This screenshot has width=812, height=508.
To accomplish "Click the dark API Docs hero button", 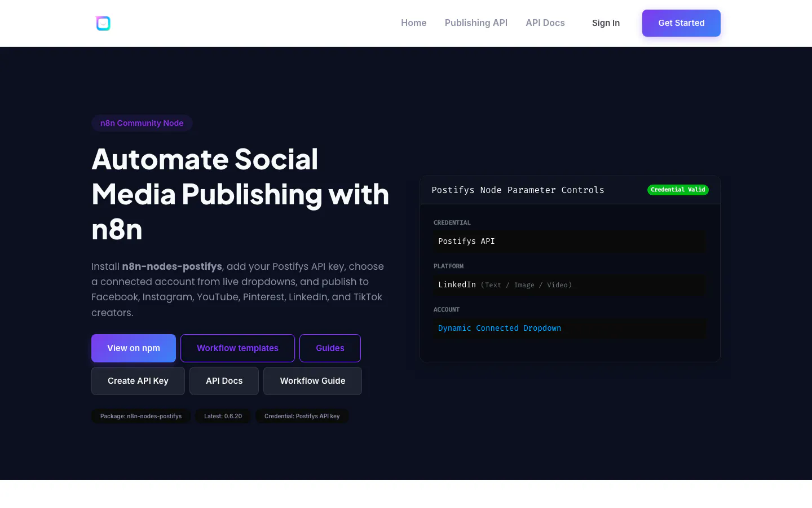I will coord(224,381).
